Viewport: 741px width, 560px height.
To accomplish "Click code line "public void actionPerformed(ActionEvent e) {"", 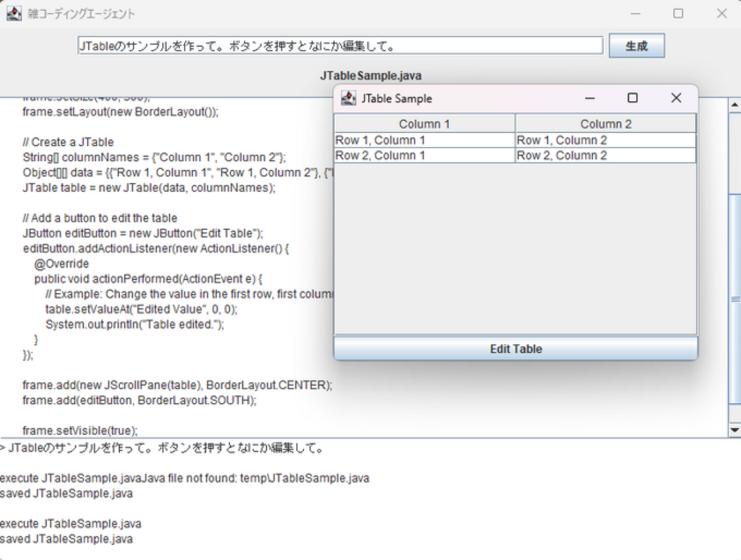I will click(x=148, y=279).
